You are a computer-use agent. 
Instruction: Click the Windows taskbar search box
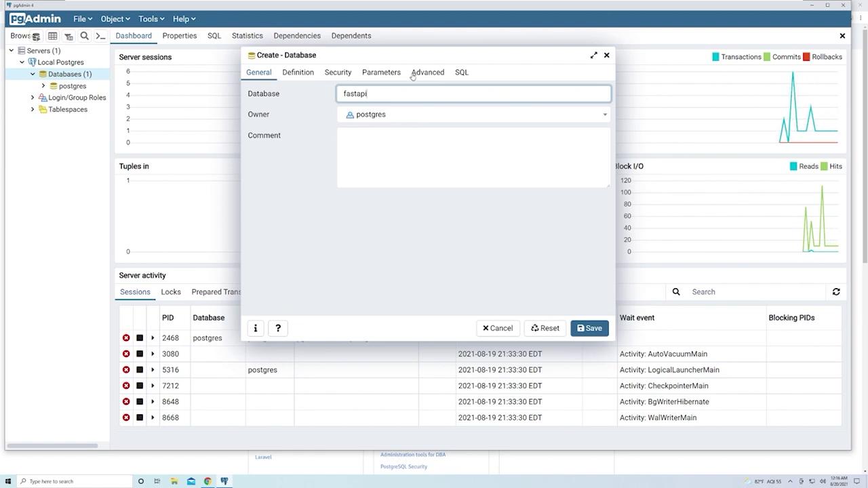(73, 481)
